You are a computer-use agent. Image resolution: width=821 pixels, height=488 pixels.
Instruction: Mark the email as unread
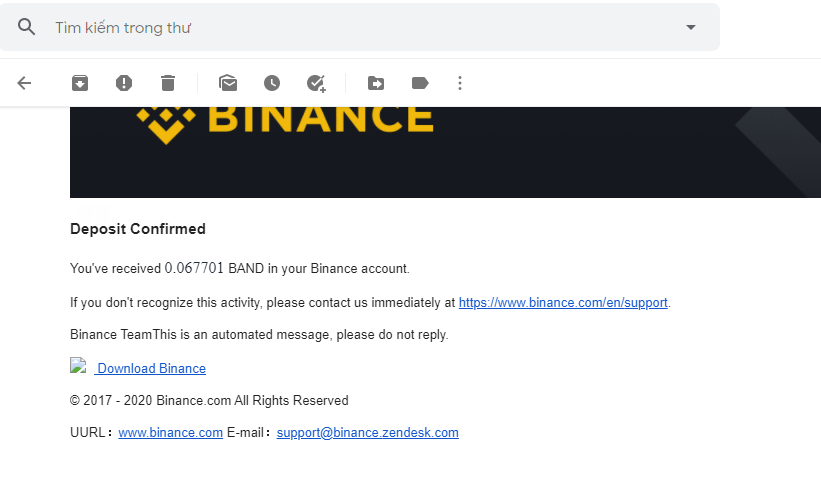click(228, 83)
